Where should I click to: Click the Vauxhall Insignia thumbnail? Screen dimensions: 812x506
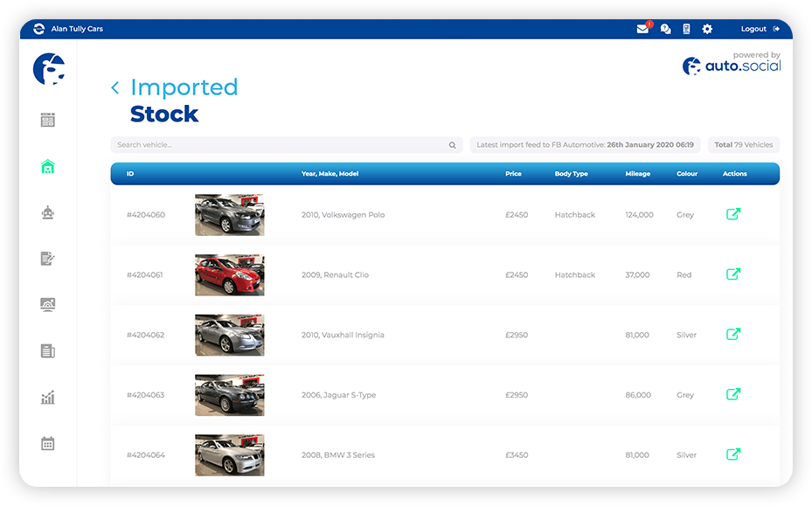pos(229,335)
